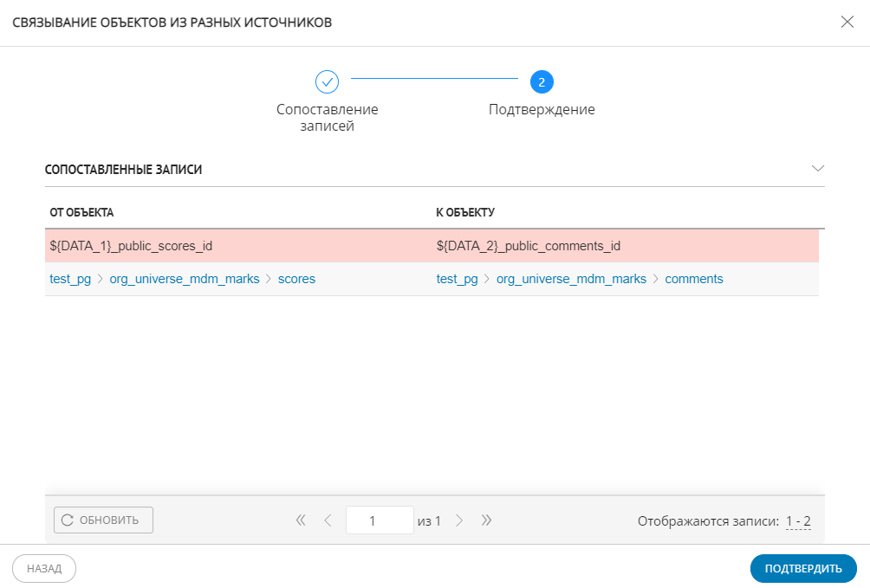Screen dimensions: 870x588
Task: Open the scores table link
Action: (x=296, y=279)
